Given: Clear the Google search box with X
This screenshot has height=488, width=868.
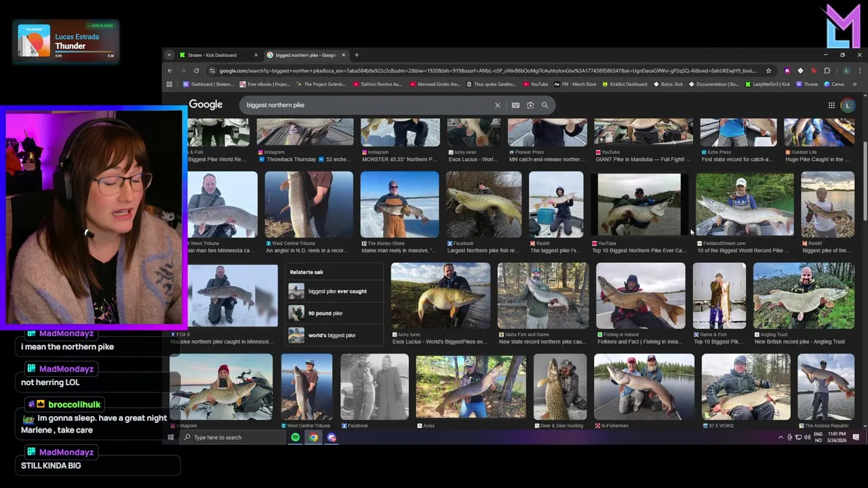Looking at the screenshot, I should pos(497,105).
